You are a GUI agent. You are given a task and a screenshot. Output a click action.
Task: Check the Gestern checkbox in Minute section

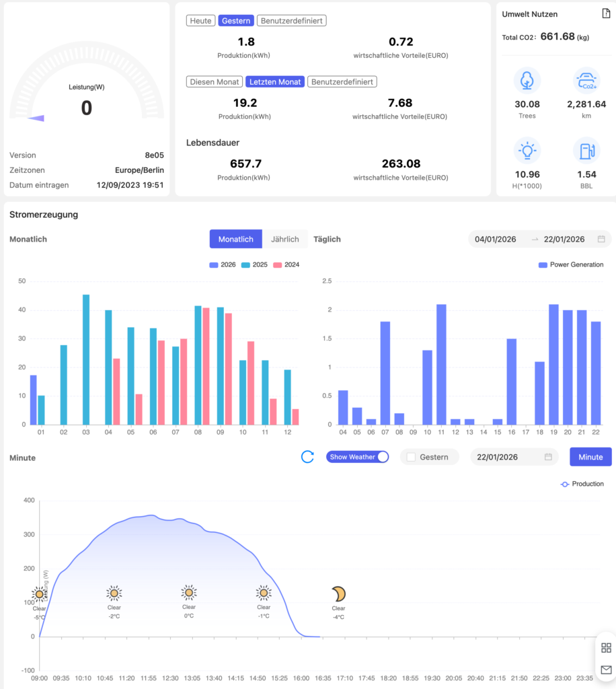pyautogui.click(x=411, y=457)
